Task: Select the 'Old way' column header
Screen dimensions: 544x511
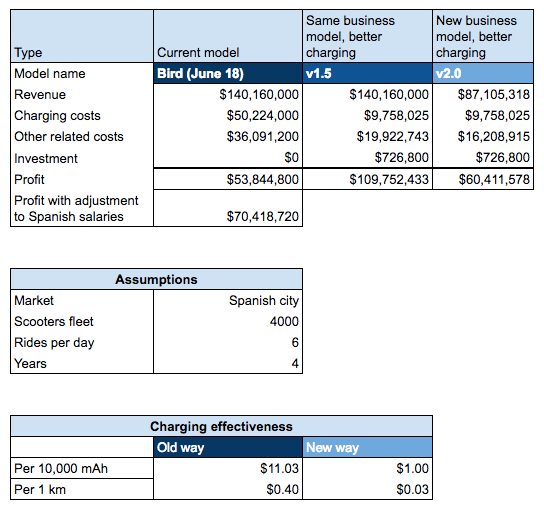Action: tap(228, 448)
